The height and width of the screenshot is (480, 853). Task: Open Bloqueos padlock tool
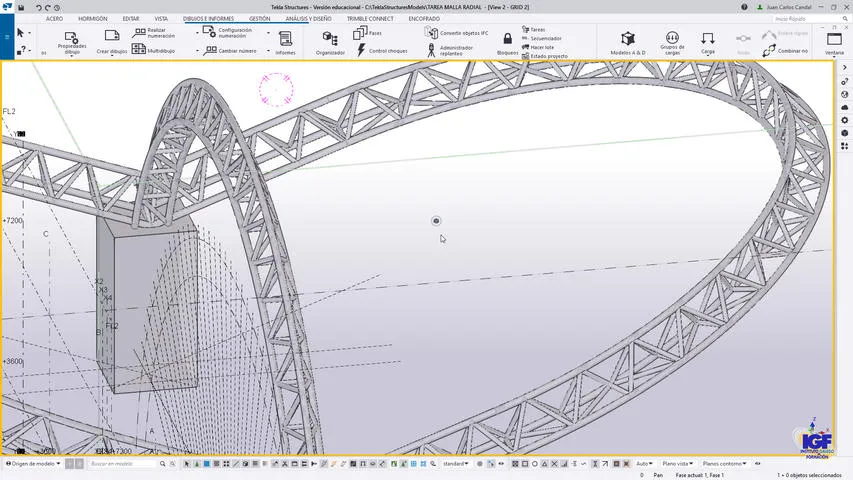(x=507, y=43)
